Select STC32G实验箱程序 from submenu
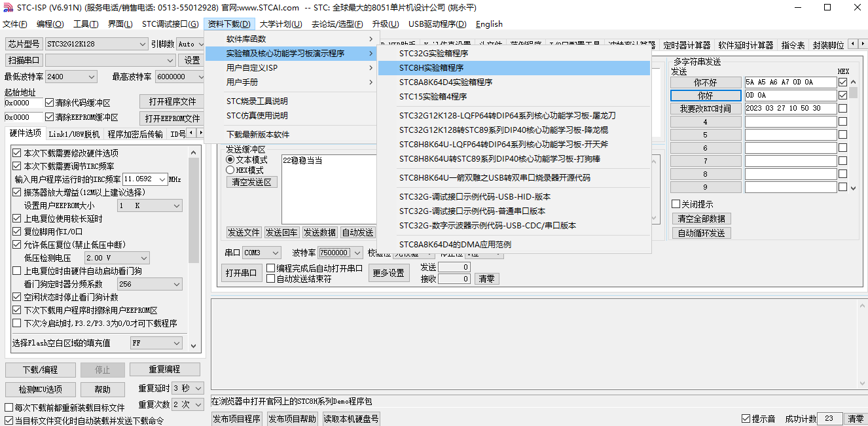This screenshot has height=426, width=868. click(x=514, y=54)
